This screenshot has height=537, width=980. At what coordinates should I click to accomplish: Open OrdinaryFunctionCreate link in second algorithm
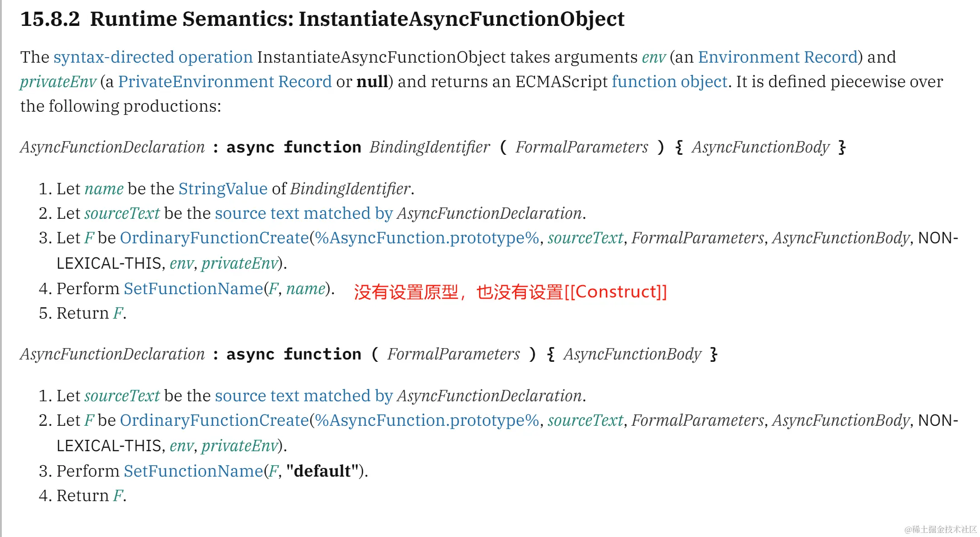(x=214, y=420)
